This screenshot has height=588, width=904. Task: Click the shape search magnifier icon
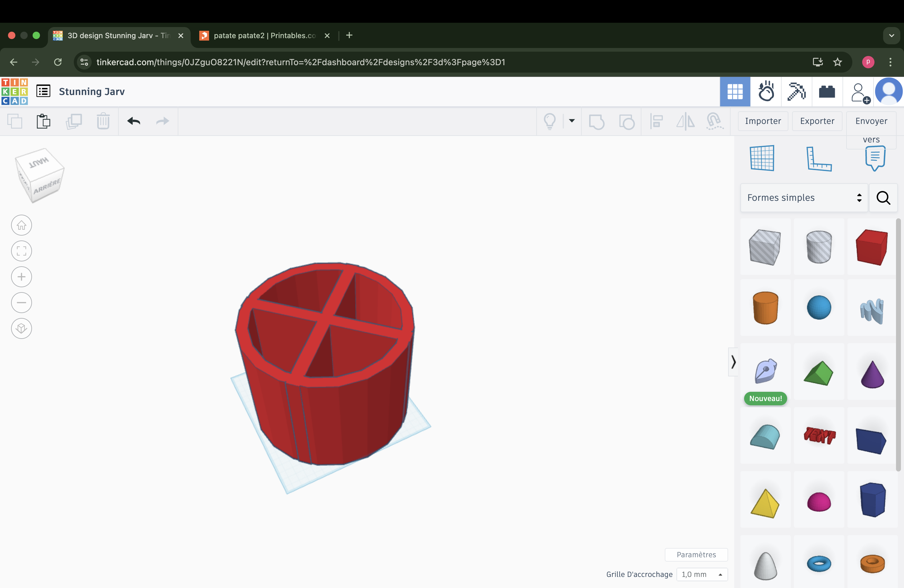tap(883, 197)
